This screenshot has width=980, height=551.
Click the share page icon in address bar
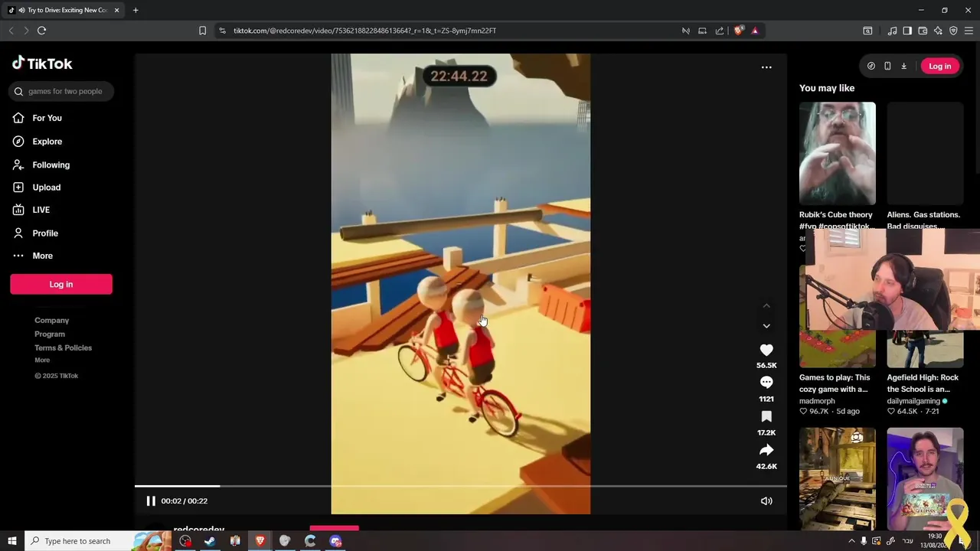coord(720,31)
